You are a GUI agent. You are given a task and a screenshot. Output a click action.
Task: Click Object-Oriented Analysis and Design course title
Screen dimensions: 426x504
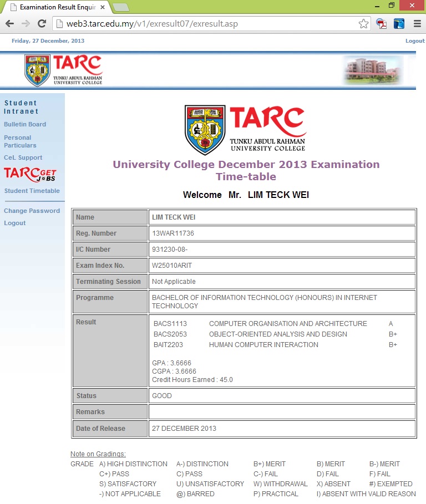click(278, 334)
